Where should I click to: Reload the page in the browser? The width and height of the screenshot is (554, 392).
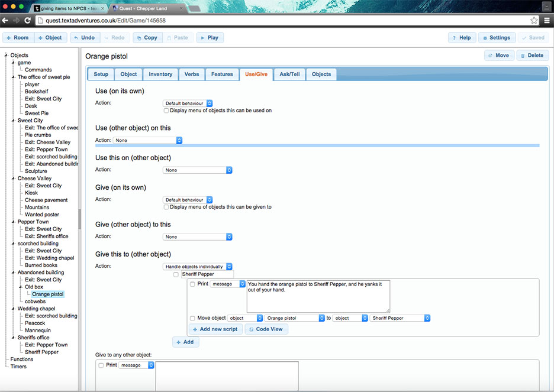click(28, 20)
